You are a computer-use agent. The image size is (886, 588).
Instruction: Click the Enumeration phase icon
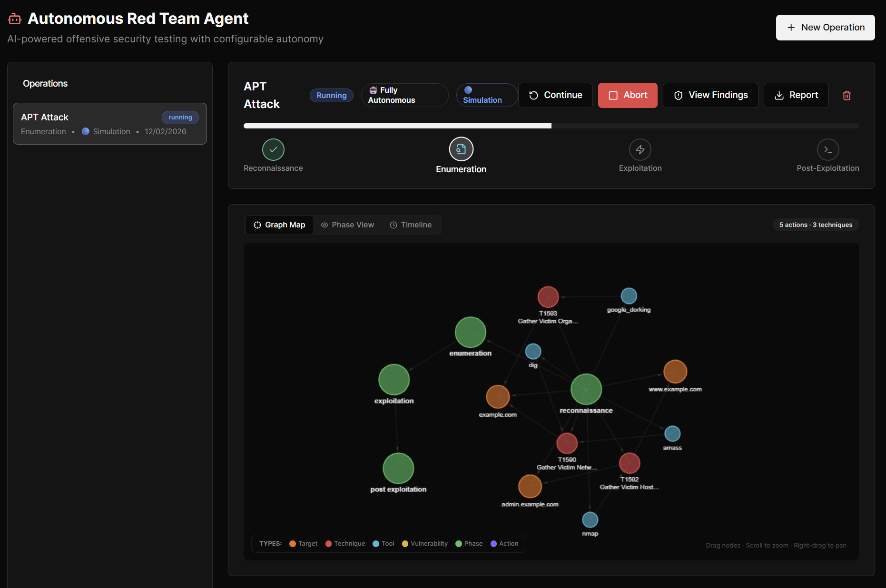pos(461,149)
